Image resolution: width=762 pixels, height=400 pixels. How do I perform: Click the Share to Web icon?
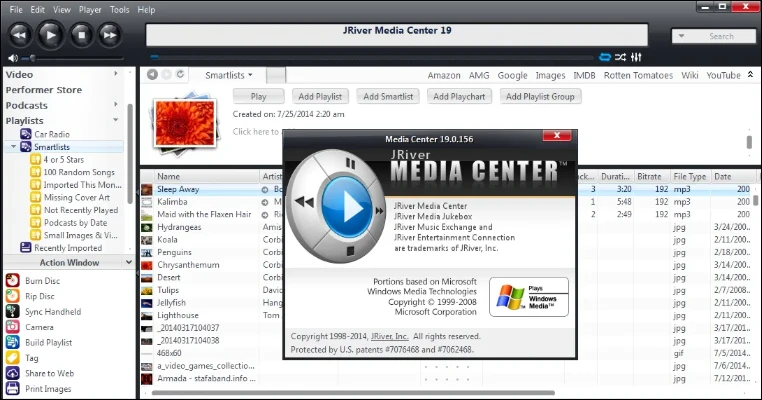click(x=13, y=373)
